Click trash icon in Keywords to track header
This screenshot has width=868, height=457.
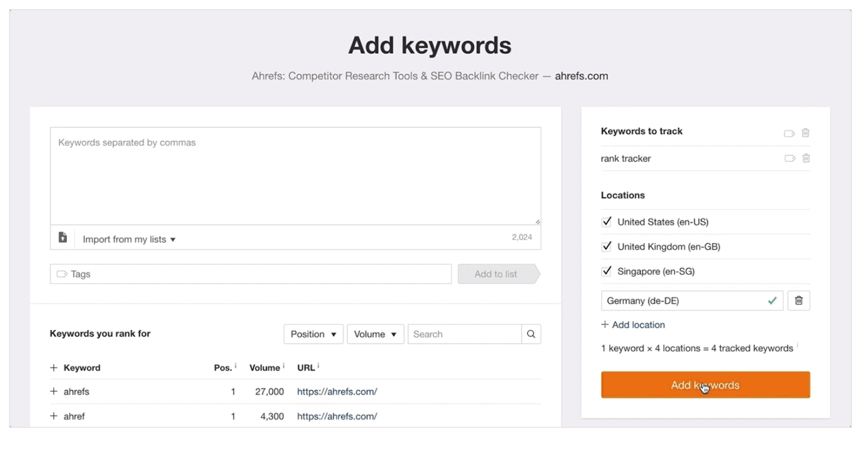[806, 133]
